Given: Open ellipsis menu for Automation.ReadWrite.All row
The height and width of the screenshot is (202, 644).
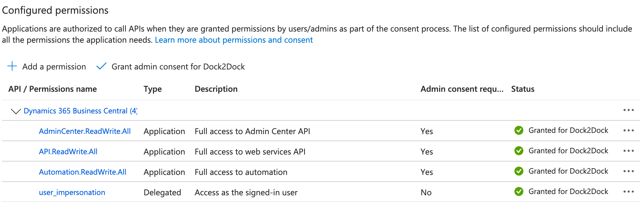Looking at the screenshot, I should pos(628,171).
